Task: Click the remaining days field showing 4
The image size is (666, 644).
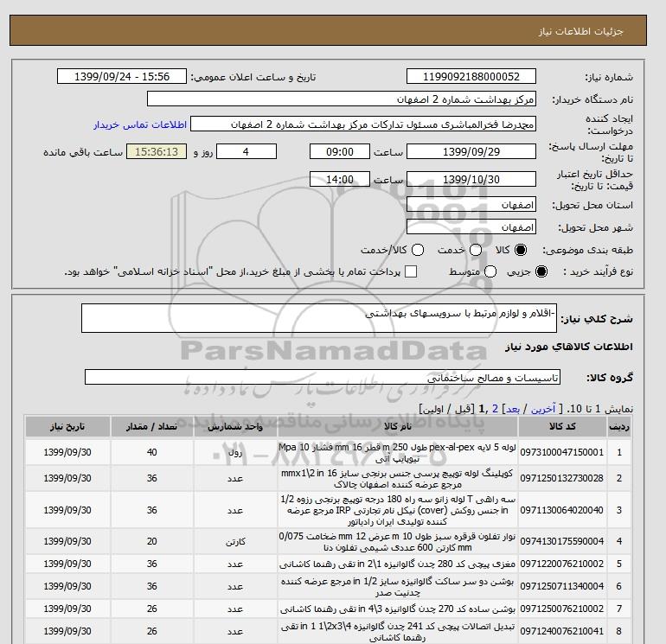Action: [247, 151]
